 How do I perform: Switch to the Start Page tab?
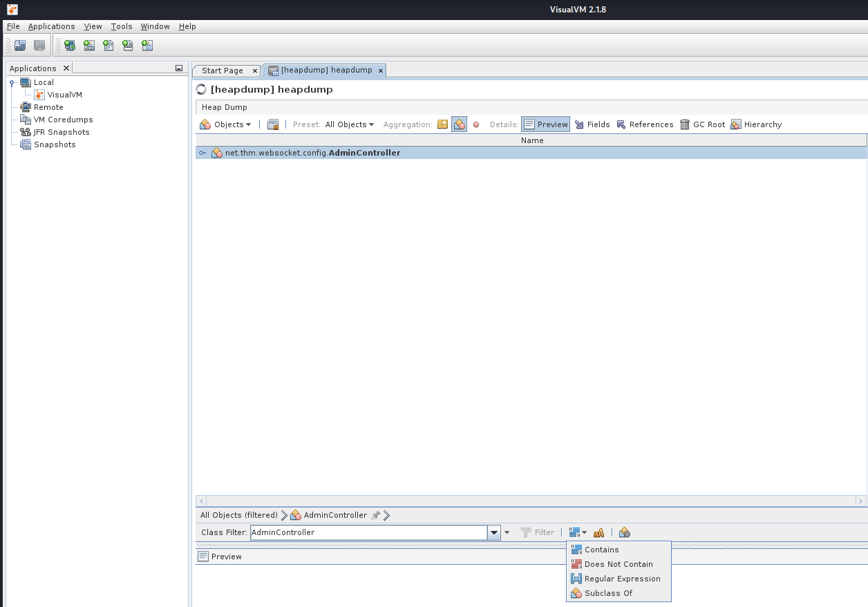pos(222,71)
